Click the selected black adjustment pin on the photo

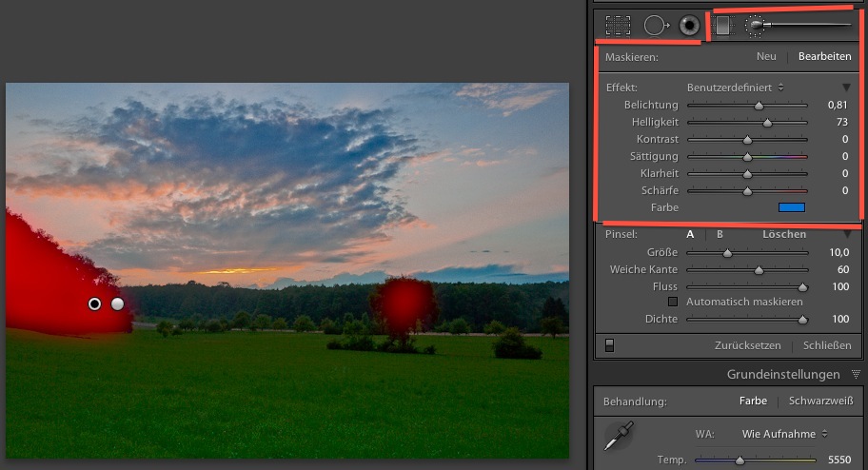(94, 304)
